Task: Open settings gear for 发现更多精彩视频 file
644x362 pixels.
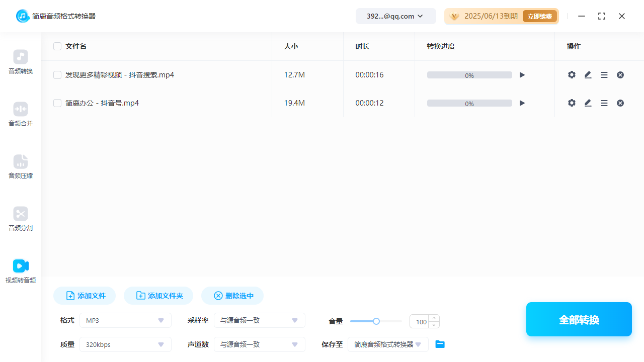Action: point(572,75)
